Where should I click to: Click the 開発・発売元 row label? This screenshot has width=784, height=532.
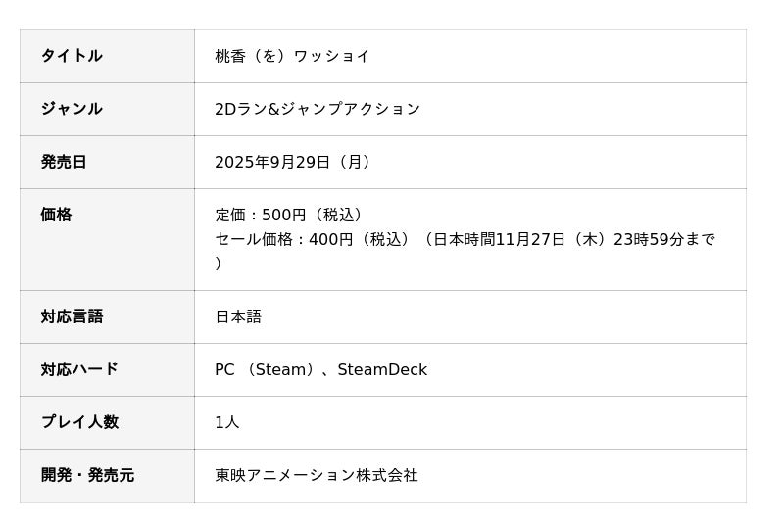point(87,475)
